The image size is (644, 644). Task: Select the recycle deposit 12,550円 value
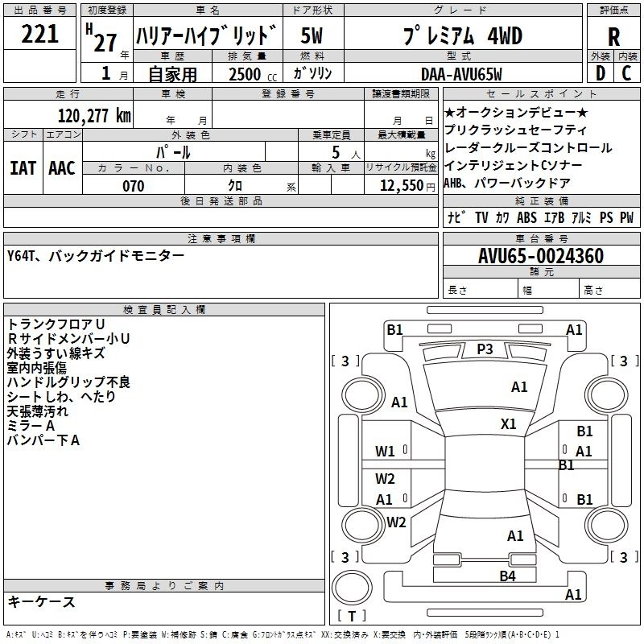click(x=401, y=186)
